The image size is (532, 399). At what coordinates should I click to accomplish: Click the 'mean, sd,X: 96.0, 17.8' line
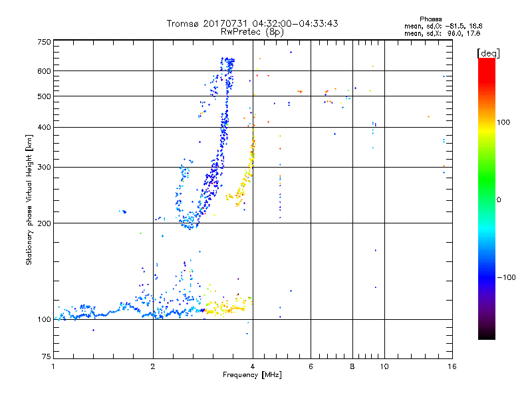point(442,33)
